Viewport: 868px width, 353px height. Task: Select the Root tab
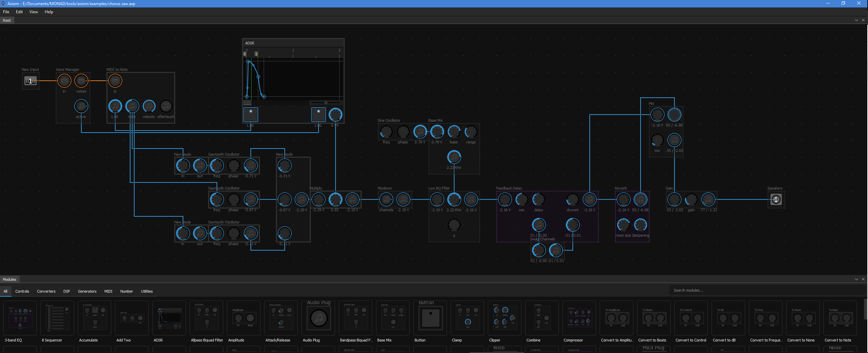click(7, 20)
